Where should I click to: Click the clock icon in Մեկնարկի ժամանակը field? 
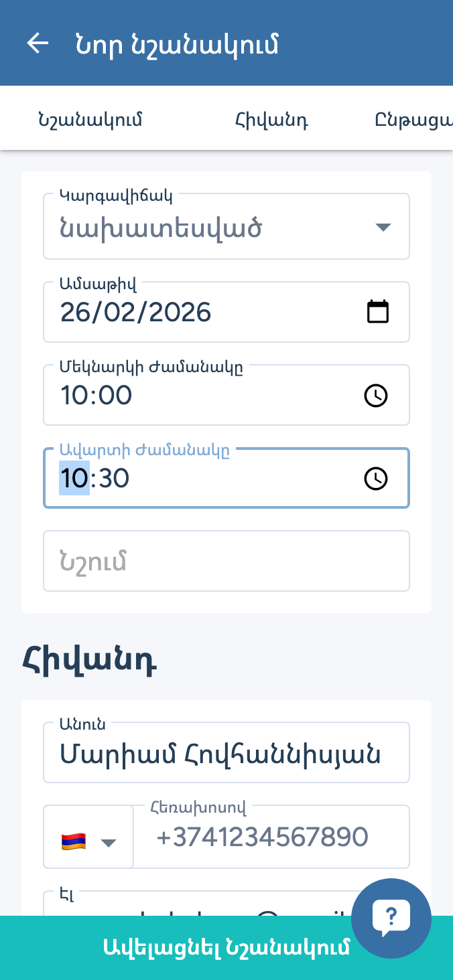click(375, 396)
